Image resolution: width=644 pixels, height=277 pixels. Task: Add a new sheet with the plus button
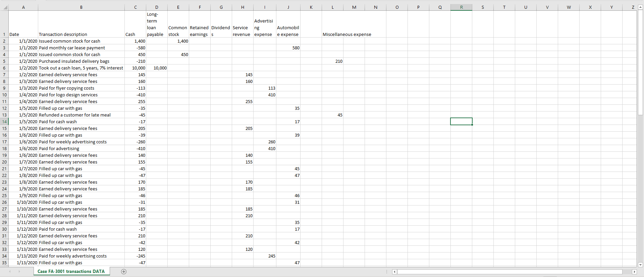coord(124,272)
